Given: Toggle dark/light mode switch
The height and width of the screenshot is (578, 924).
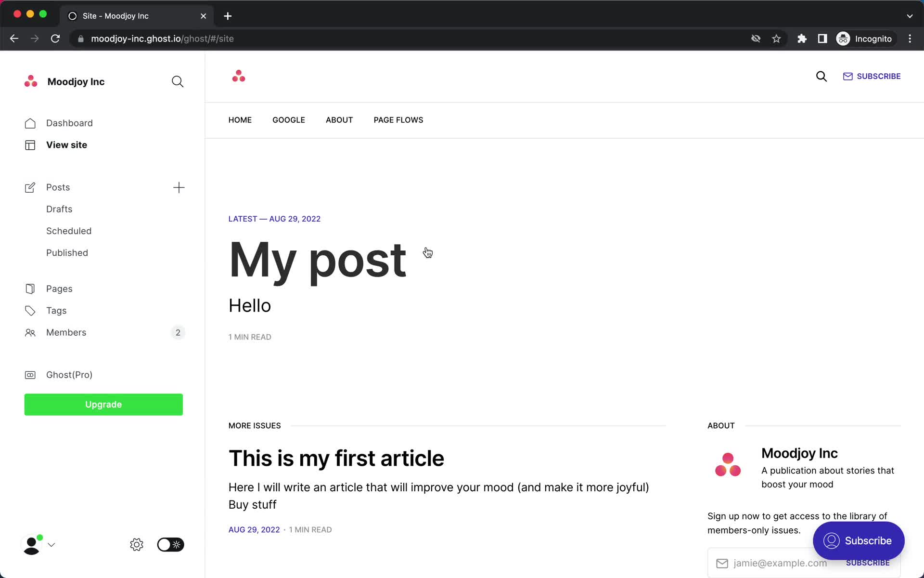Looking at the screenshot, I should pos(169,545).
